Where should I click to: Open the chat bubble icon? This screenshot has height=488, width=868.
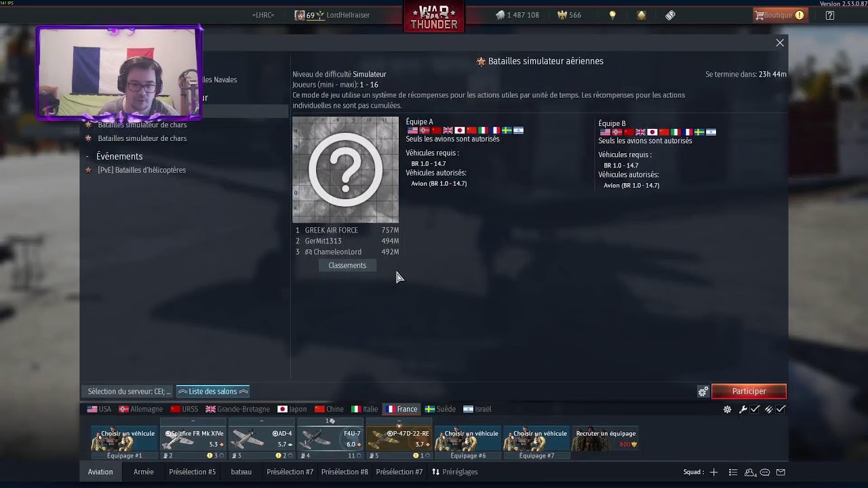(x=765, y=472)
